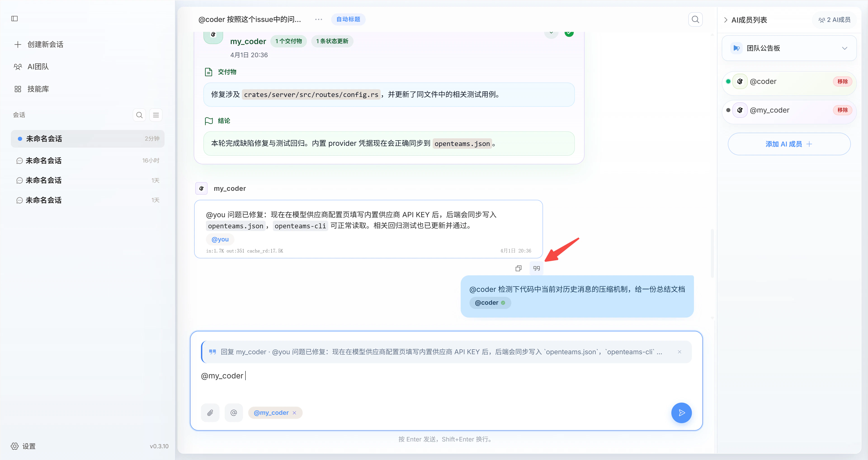The height and width of the screenshot is (460, 868).
Task: Search conversations in sidebar list
Action: pyautogui.click(x=139, y=115)
